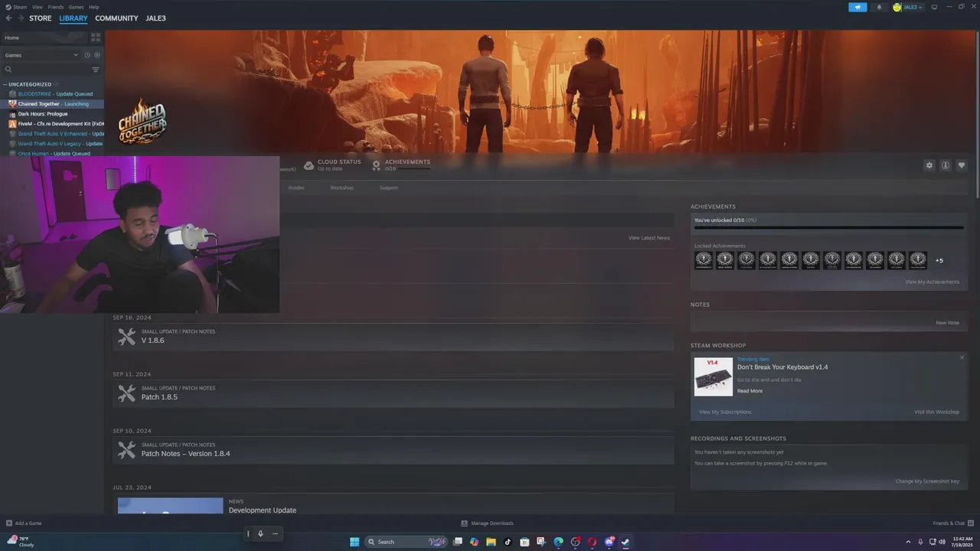Open the Friends menu
Screen dimensions: 980x551
56,7
